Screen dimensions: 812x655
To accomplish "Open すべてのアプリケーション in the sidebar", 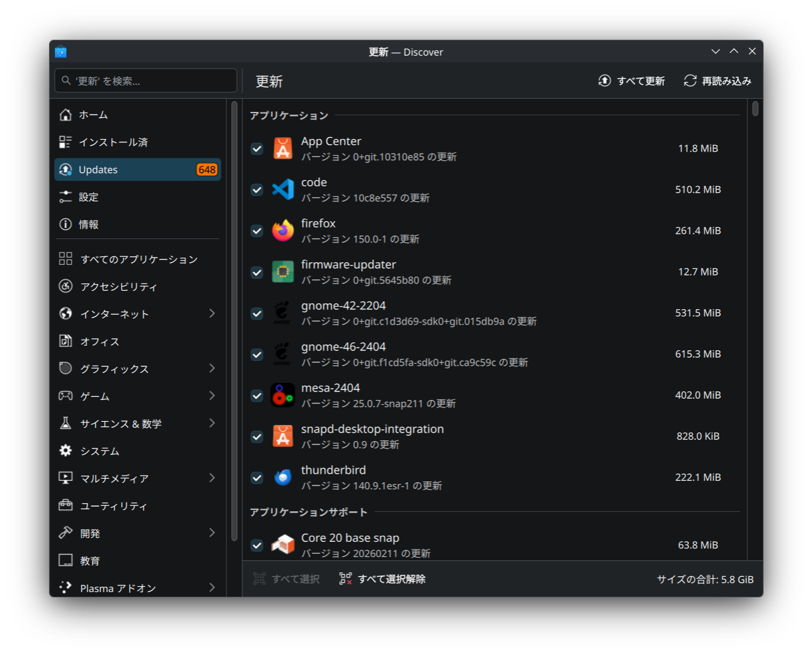I will 138,259.
